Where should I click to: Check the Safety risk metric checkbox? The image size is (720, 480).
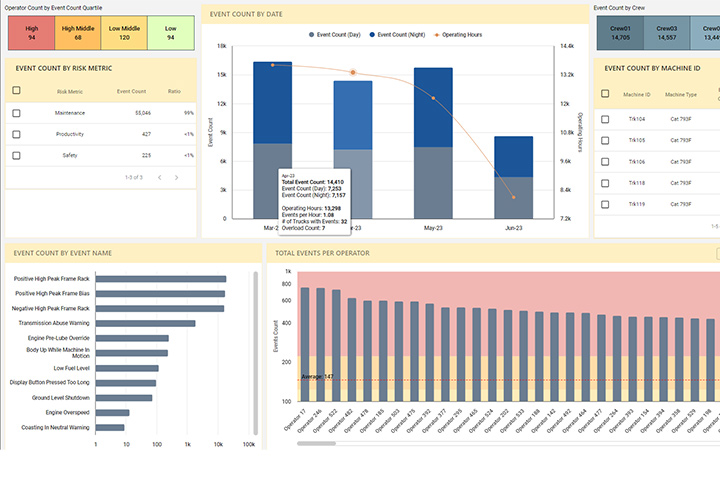16,155
